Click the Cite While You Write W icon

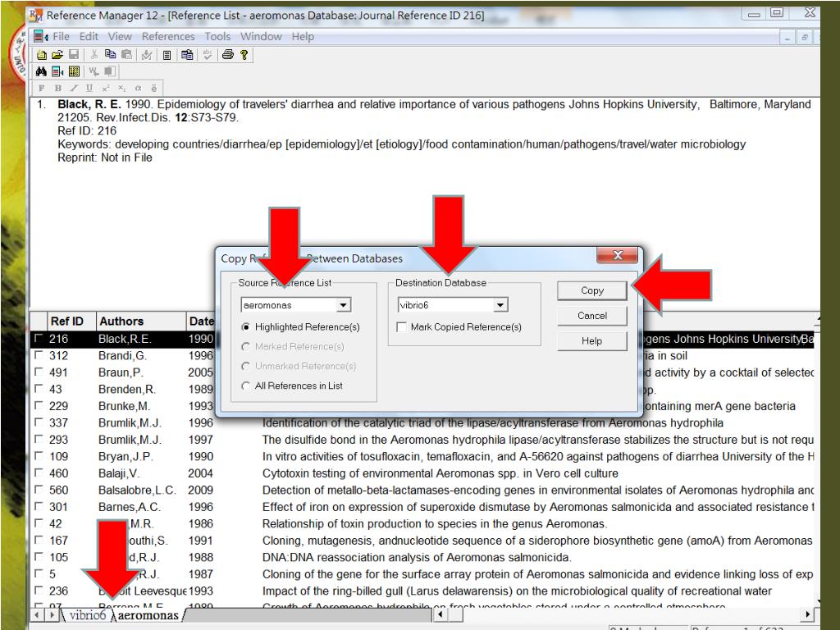[x=94, y=71]
